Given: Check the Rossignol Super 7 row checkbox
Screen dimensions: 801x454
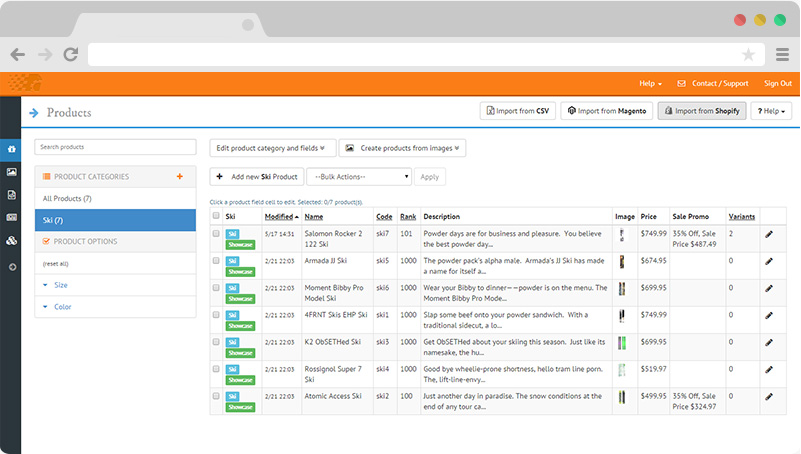Looking at the screenshot, I should pyautogui.click(x=216, y=369).
